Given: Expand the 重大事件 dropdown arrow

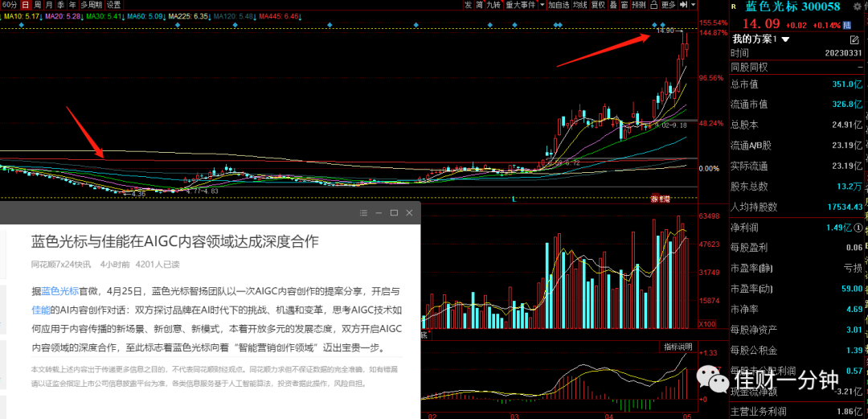Looking at the screenshot, I should [542, 5].
